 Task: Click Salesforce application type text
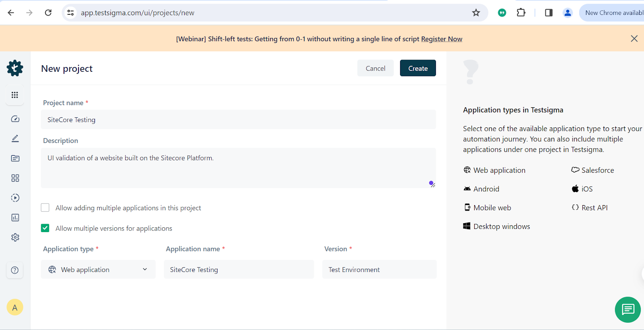pos(598,170)
